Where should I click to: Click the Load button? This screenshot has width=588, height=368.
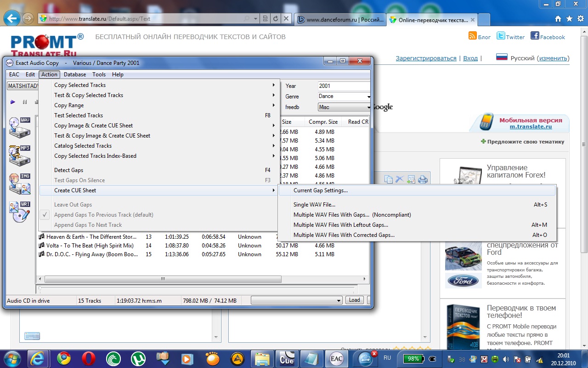[355, 300]
